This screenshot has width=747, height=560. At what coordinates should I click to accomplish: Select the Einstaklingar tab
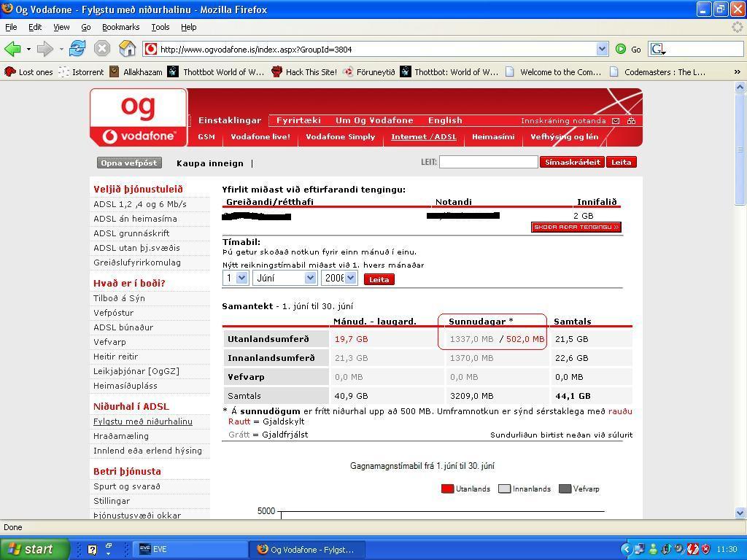pos(230,120)
